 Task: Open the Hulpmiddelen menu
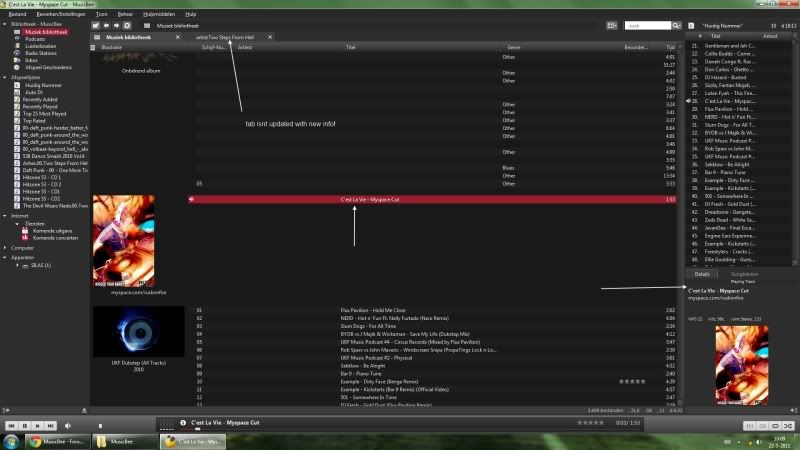159,14
